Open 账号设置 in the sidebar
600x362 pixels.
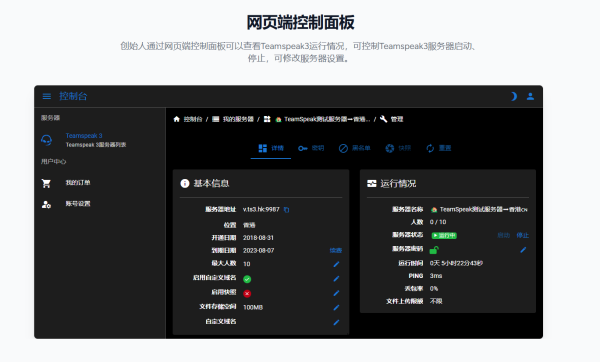pos(78,204)
